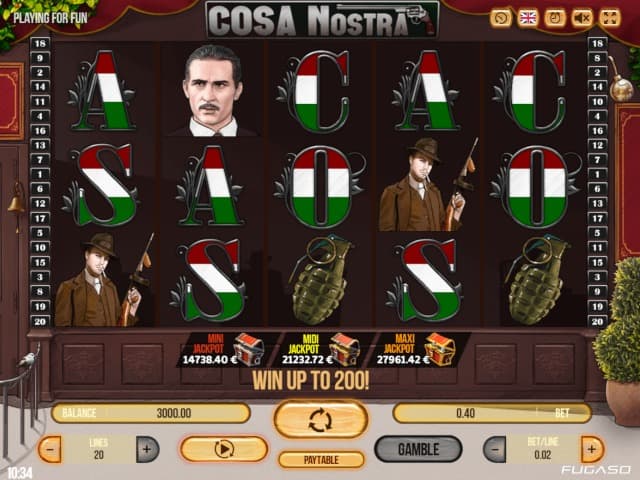Click the Balance display field
Screen dimensions: 640x480
click(151, 413)
